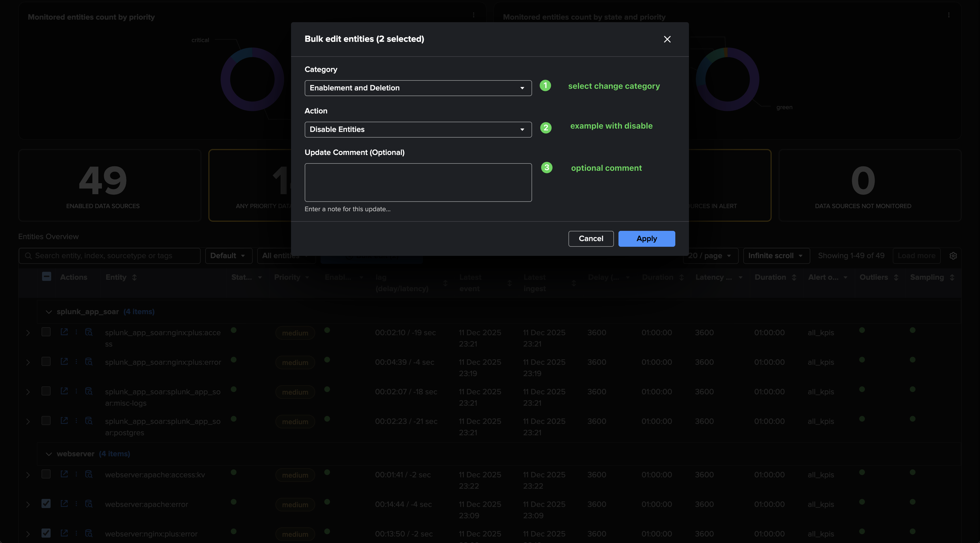This screenshot has height=543, width=980.
Task: Click the Update Comment text area
Action: point(418,182)
